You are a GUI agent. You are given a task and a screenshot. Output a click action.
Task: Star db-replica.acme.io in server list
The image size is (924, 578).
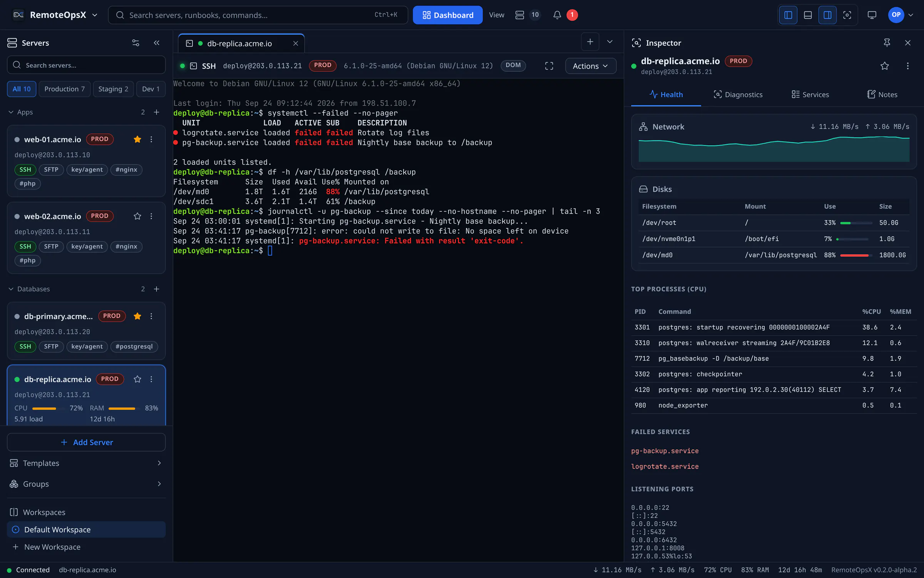pyautogui.click(x=137, y=379)
